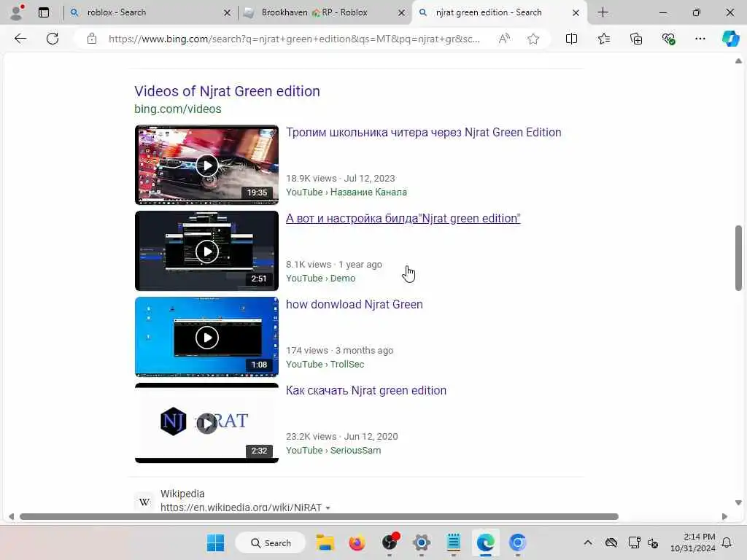
Task: Click the horizontal scrollbar thumb
Action: 320,517
